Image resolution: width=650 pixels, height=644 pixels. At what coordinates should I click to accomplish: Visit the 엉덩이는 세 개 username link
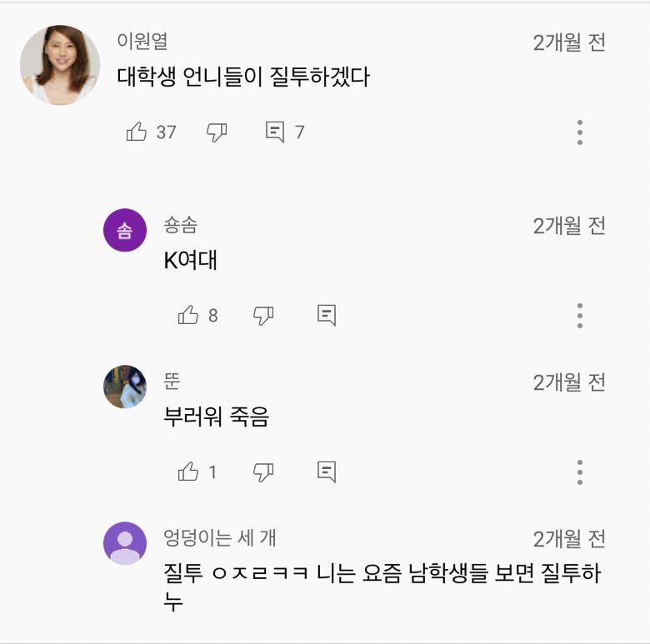click(x=220, y=538)
